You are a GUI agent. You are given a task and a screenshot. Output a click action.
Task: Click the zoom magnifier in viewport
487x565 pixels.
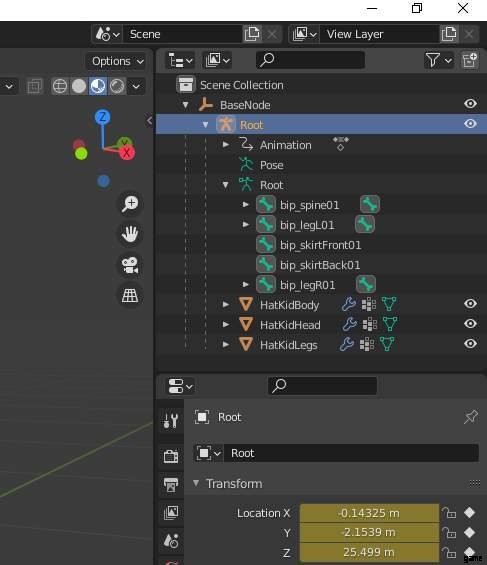pos(130,204)
